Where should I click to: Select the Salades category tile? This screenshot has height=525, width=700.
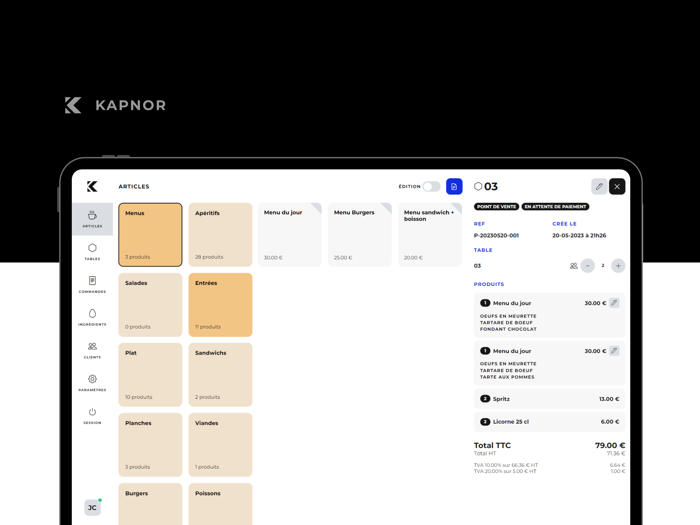click(150, 305)
